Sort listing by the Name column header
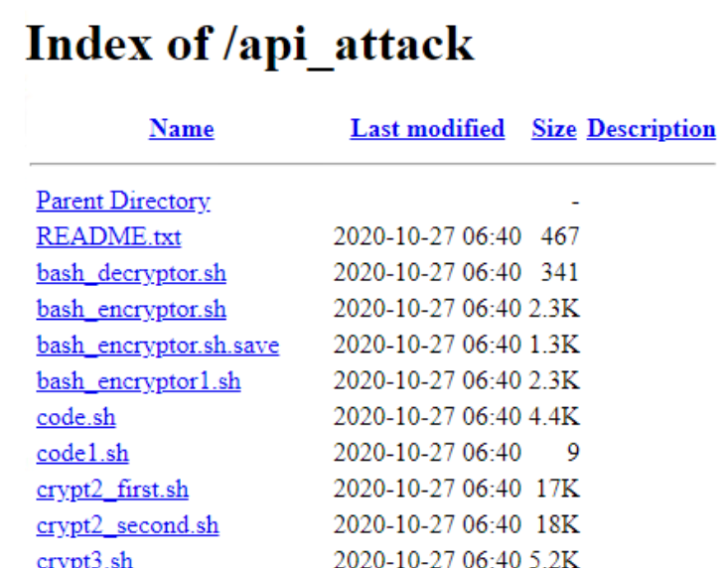Viewport: 728px width, 568px height. pyautogui.click(x=181, y=129)
